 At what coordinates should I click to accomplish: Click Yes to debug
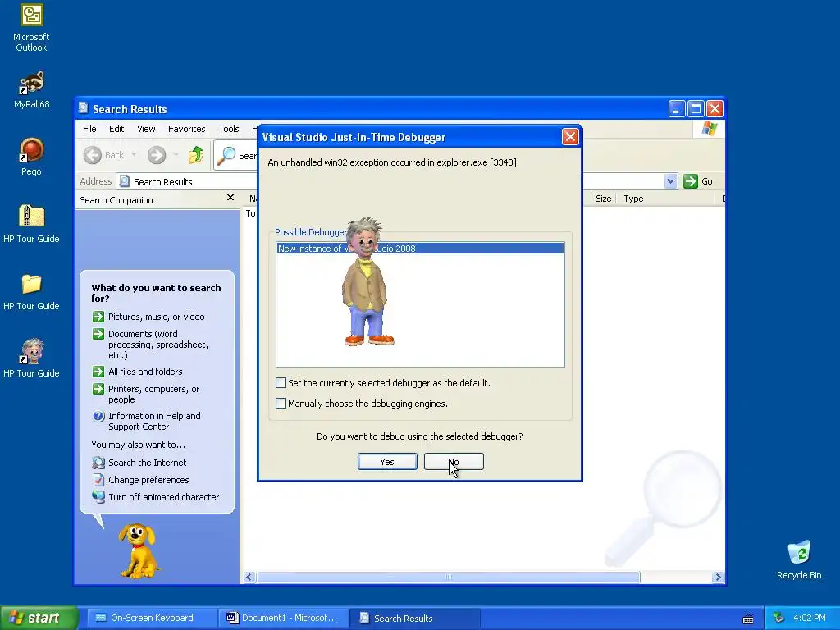click(x=387, y=461)
